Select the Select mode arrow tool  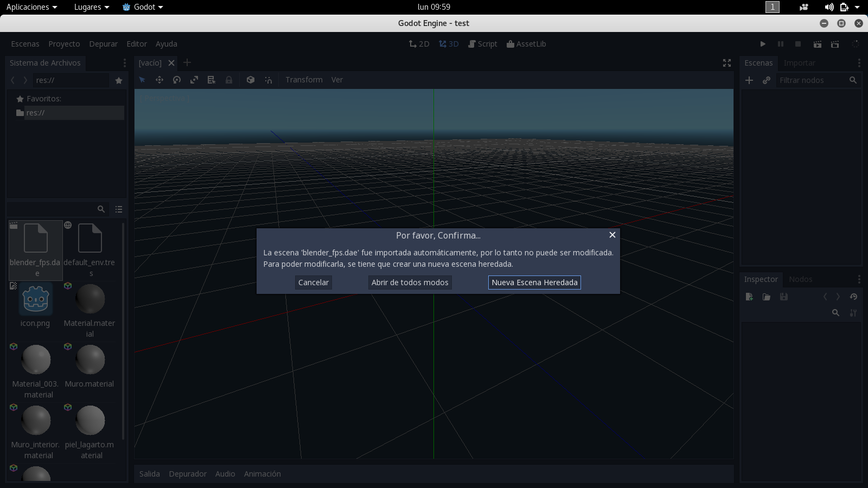pyautogui.click(x=142, y=80)
